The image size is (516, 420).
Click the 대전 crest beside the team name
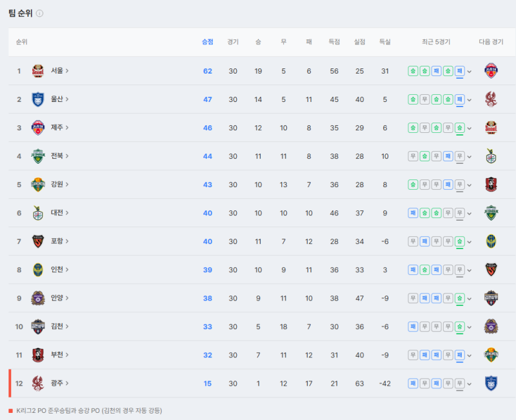[x=38, y=213]
